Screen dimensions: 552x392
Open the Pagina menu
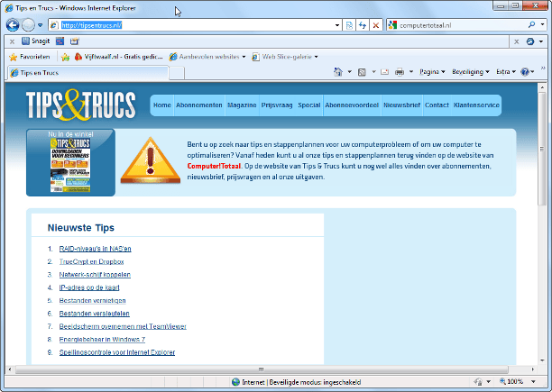[x=432, y=72]
